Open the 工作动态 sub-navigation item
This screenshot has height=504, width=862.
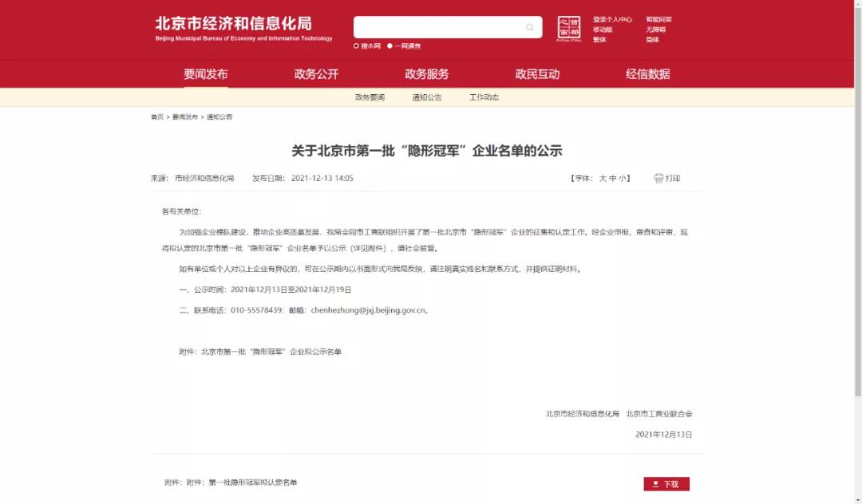484,97
